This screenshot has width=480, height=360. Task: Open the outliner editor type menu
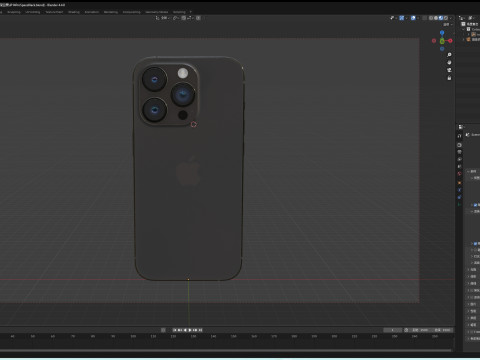[x=462, y=18]
